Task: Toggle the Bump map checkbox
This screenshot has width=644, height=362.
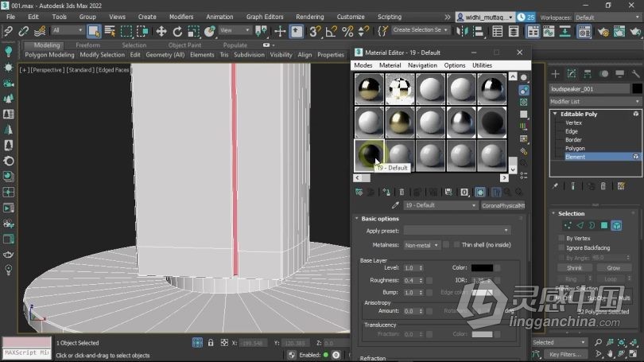Action: coord(429,293)
